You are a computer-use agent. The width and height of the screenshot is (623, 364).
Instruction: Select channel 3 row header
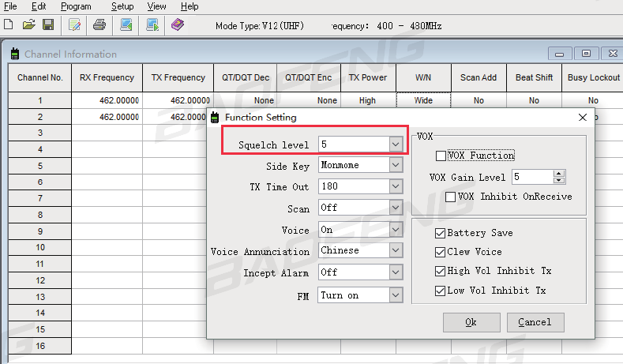[39, 133]
